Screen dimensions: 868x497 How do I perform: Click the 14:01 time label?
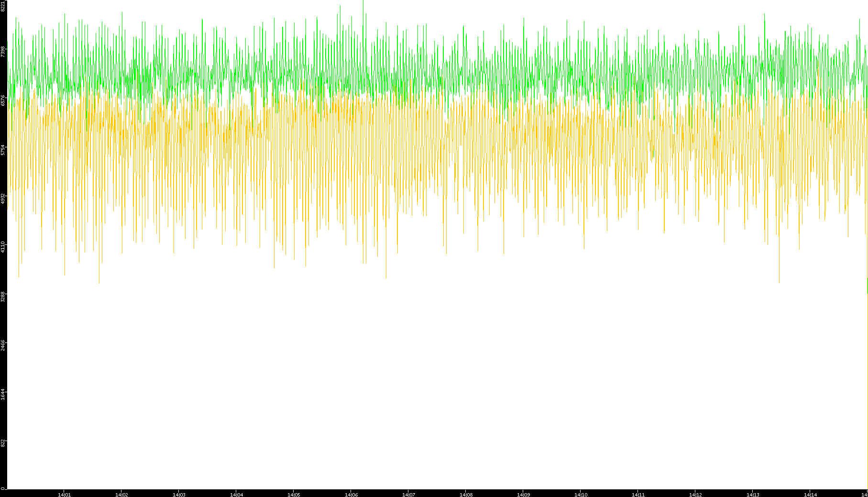point(64,495)
